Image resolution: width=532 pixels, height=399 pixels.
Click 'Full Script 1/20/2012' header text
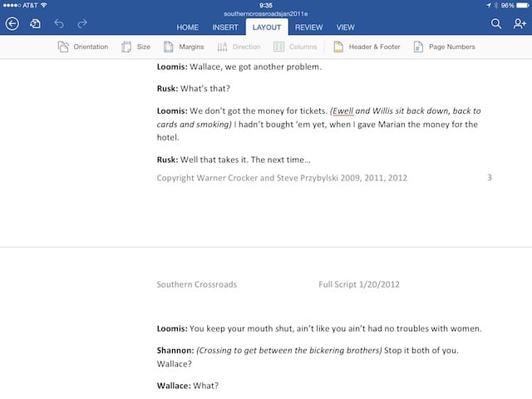coord(359,284)
